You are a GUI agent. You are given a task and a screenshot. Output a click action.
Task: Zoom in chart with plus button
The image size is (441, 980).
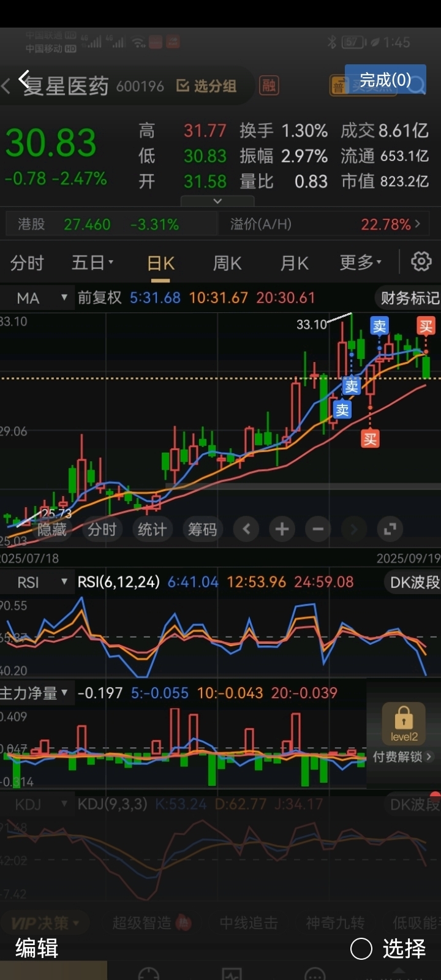[x=282, y=529]
